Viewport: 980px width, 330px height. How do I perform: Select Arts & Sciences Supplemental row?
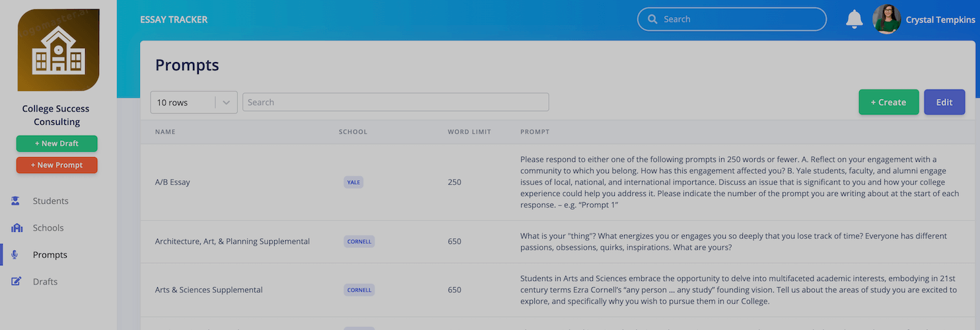(209, 290)
